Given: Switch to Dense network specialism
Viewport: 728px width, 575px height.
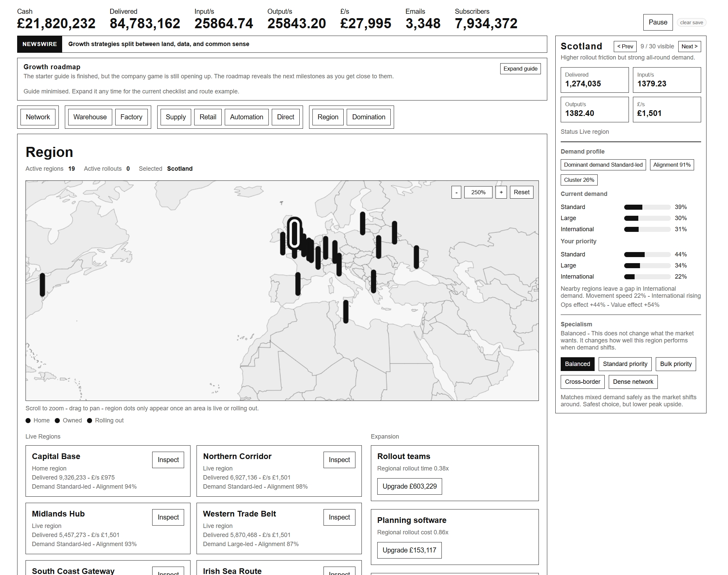Looking at the screenshot, I should [633, 382].
